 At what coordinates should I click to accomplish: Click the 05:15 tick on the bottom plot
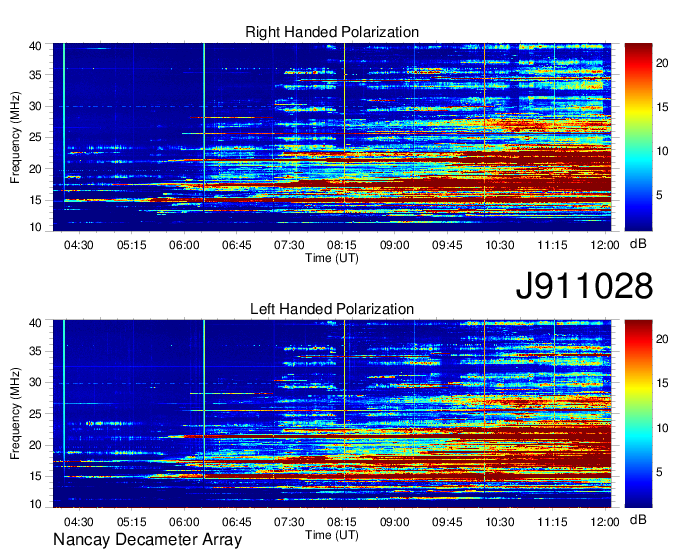(x=131, y=522)
